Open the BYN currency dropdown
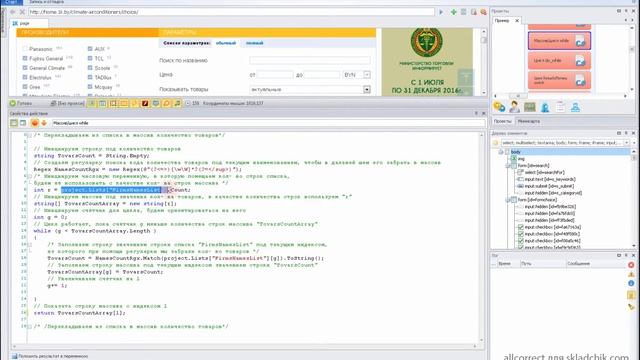The image size is (640, 360). point(367,75)
